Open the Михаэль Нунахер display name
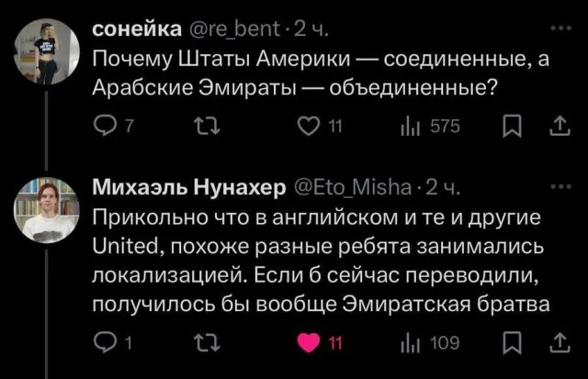Image resolution: width=588 pixels, height=379 pixels. tap(191, 190)
